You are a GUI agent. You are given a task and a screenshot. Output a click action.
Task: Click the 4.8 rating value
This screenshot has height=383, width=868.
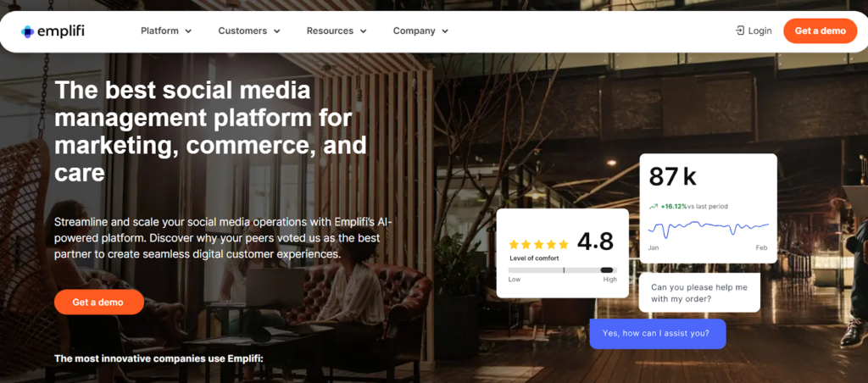coord(596,241)
